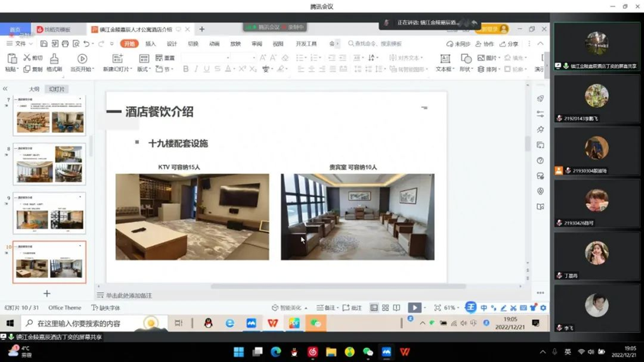
Task: Click the Undo arrow icon
Action: 86,44
